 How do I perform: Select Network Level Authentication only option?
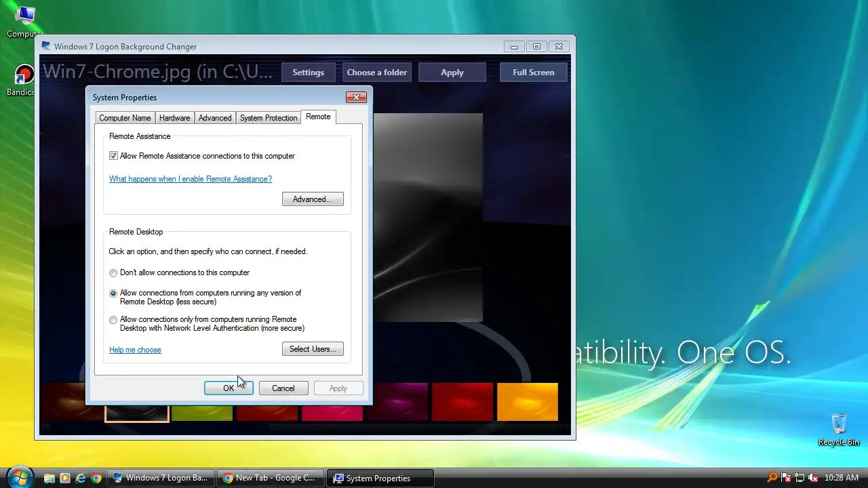coord(113,320)
